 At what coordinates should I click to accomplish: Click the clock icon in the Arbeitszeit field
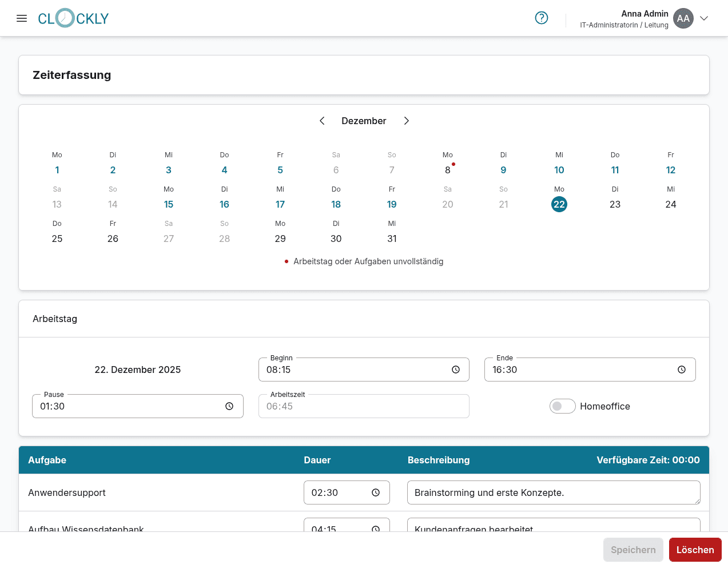(456, 406)
